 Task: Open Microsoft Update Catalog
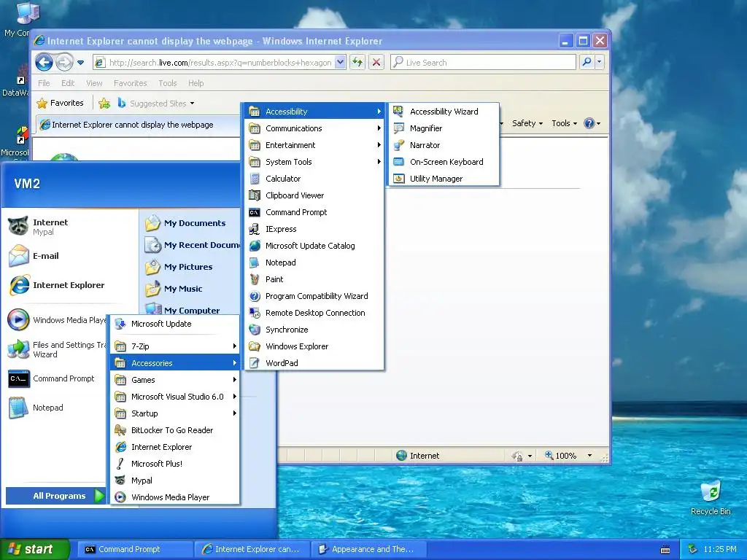pos(314,246)
